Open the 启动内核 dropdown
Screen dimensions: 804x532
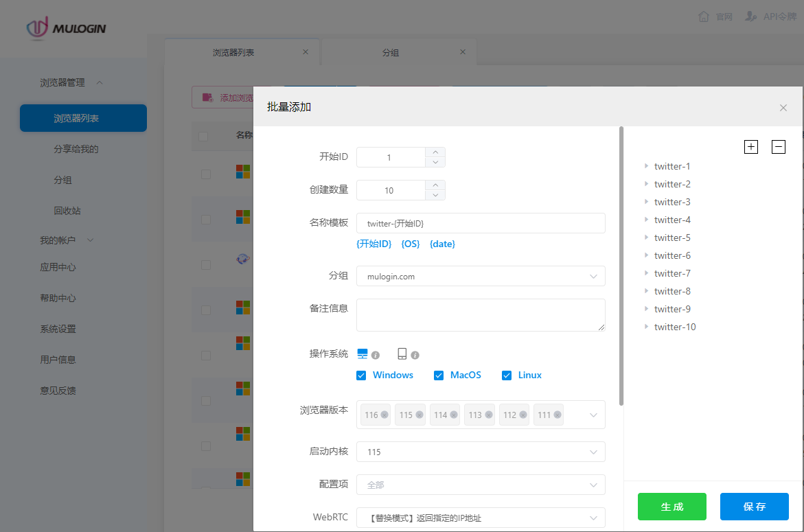click(x=481, y=452)
